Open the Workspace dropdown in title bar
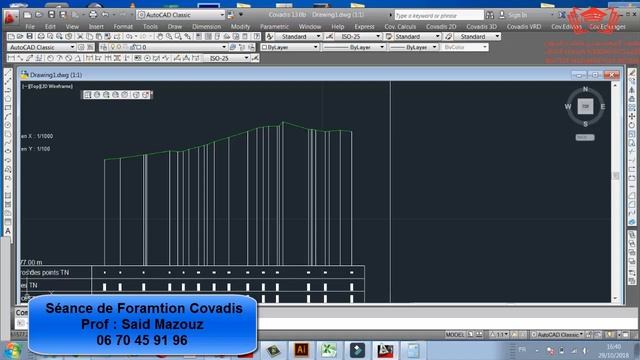This screenshot has height=360, width=640. tap(181, 15)
